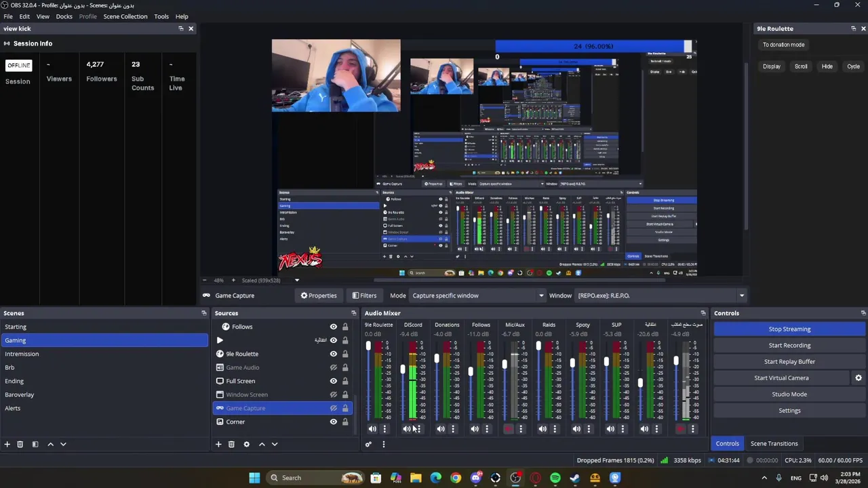Undock the Audio Mixer panel
868x488 pixels.
pyautogui.click(x=703, y=313)
